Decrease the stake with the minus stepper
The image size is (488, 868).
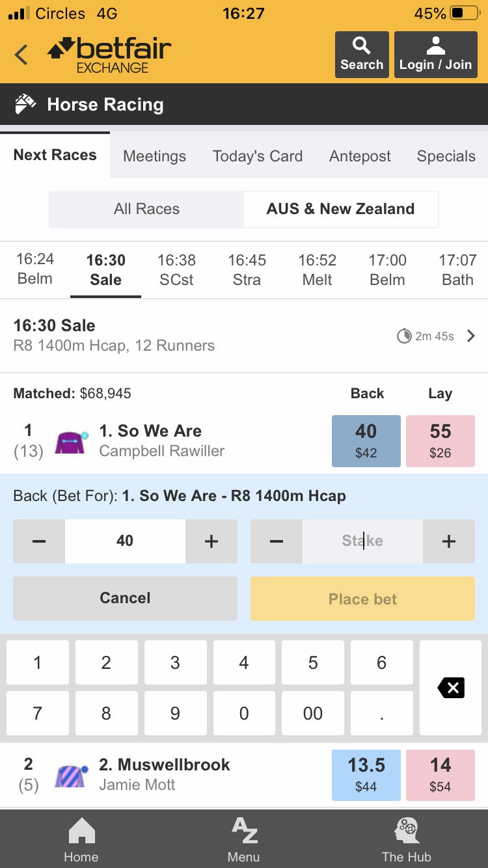click(276, 541)
